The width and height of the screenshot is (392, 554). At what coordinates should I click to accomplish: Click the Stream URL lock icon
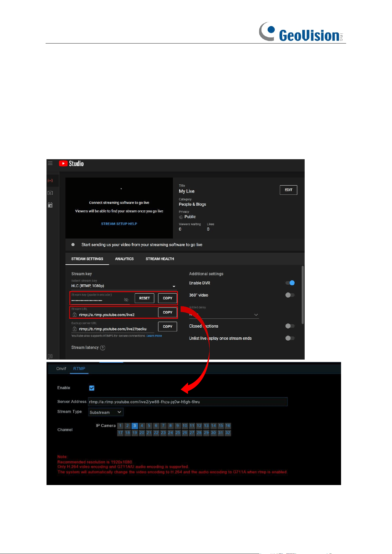click(75, 315)
